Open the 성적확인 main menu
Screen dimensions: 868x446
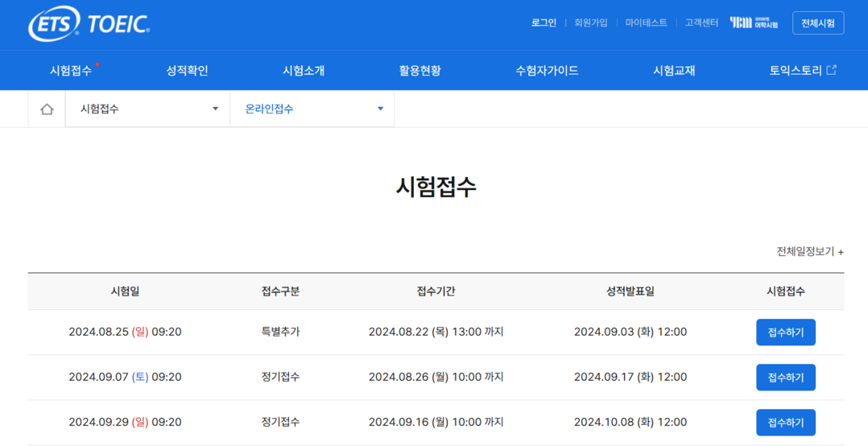pos(187,71)
